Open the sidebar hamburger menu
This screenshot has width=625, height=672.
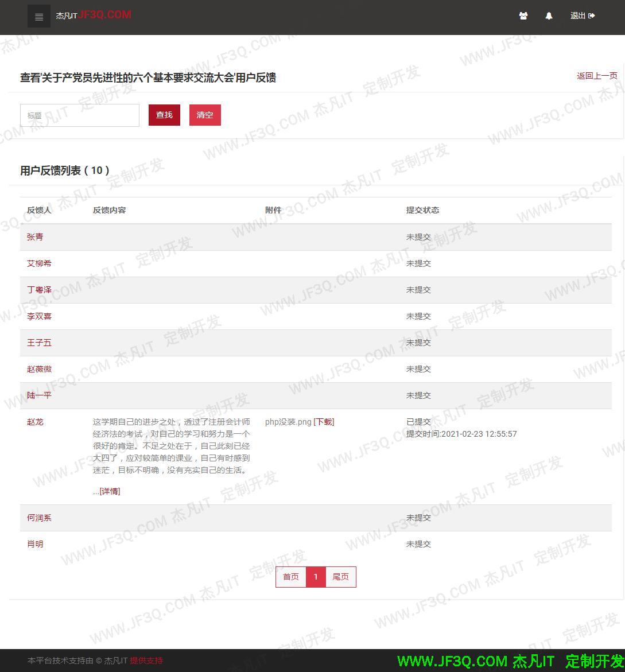coord(38,16)
